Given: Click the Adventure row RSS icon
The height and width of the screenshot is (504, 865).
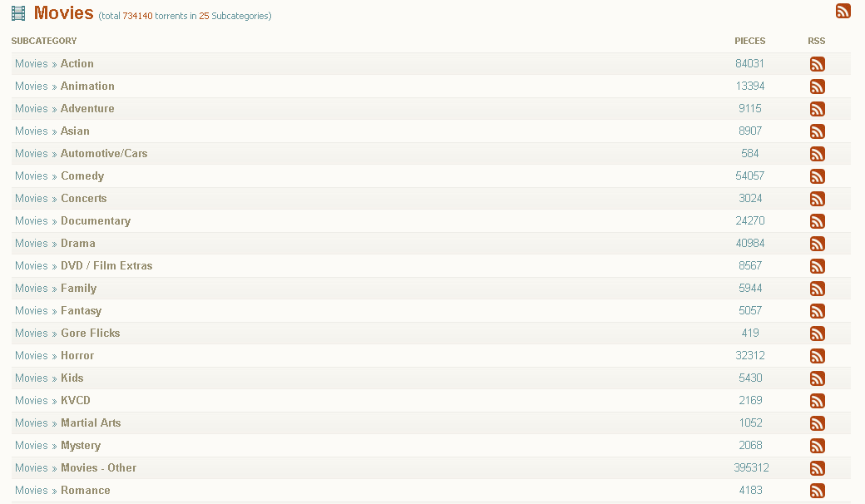Looking at the screenshot, I should pos(817,109).
